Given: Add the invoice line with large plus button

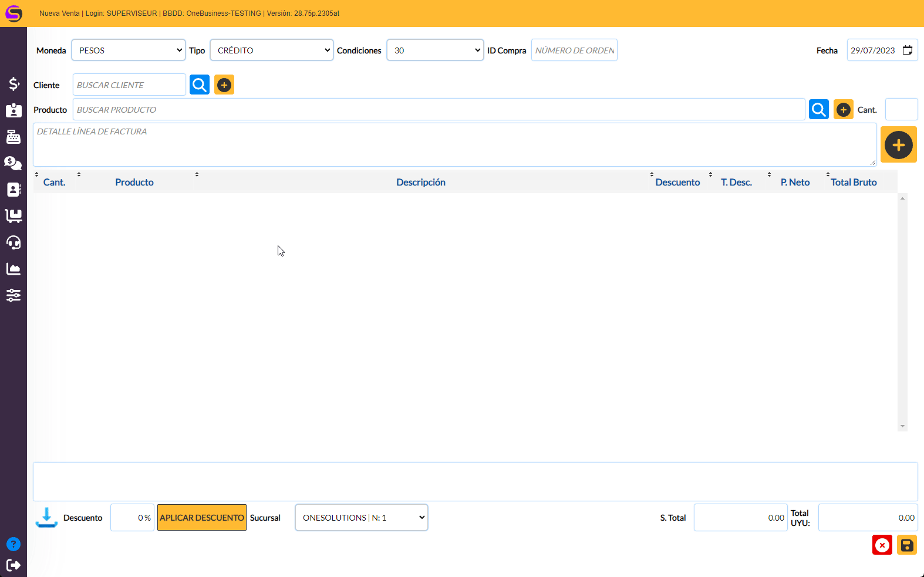Looking at the screenshot, I should tap(898, 145).
